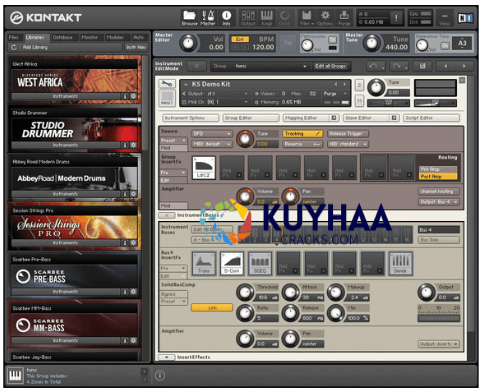Image resolution: width=481 pixels, height=392 pixels.
Task: Click the redo arrow in Instrument Edit Mode bar
Action: [x=397, y=66]
